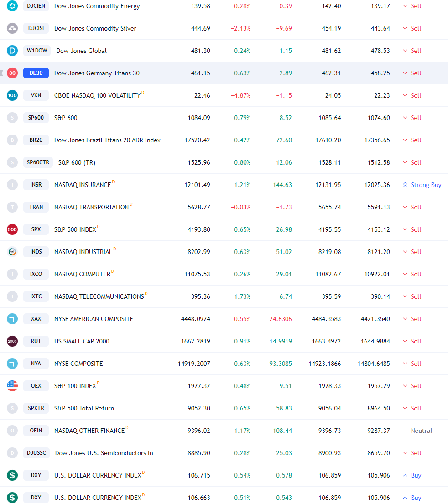Click Neutral rating for NASDAQ OTHER FINANCE
The image size is (448, 504).
click(417, 431)
